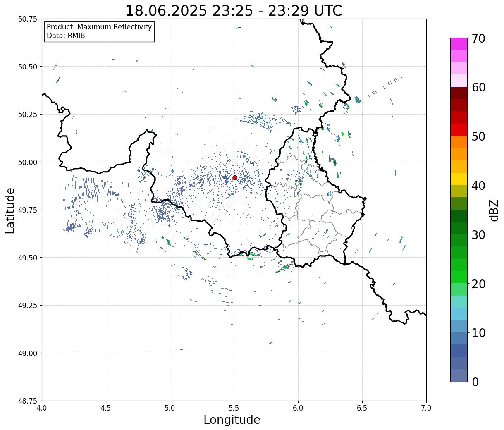Image resolution: width=504 pixels, height=430 pixels.
Task: Click the 'Latitude' axis label
Action: tap(10, 210)
